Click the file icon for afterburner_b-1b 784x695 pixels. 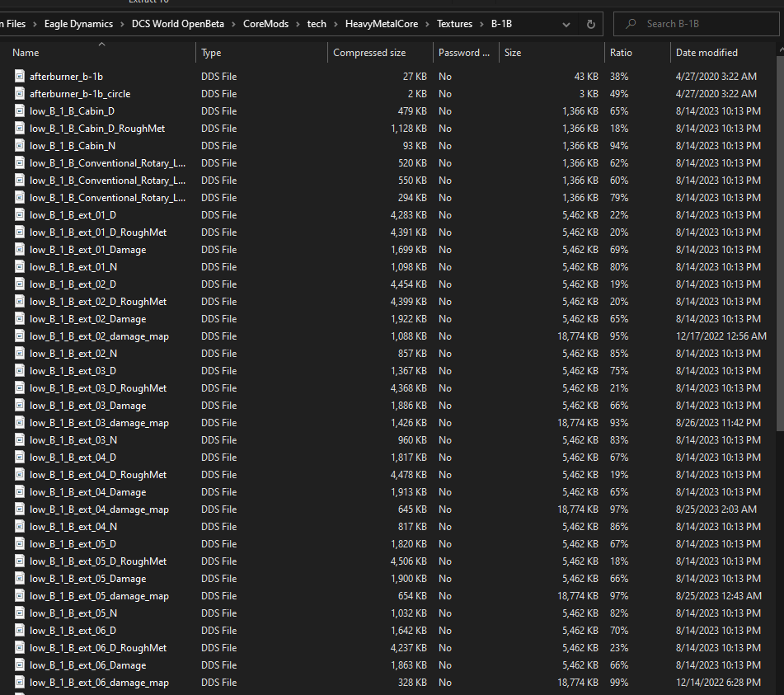20,76
